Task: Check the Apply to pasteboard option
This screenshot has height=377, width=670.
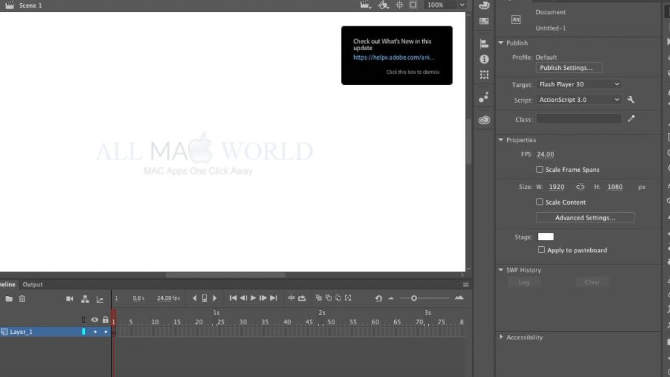Action: (x=541, y=250)
